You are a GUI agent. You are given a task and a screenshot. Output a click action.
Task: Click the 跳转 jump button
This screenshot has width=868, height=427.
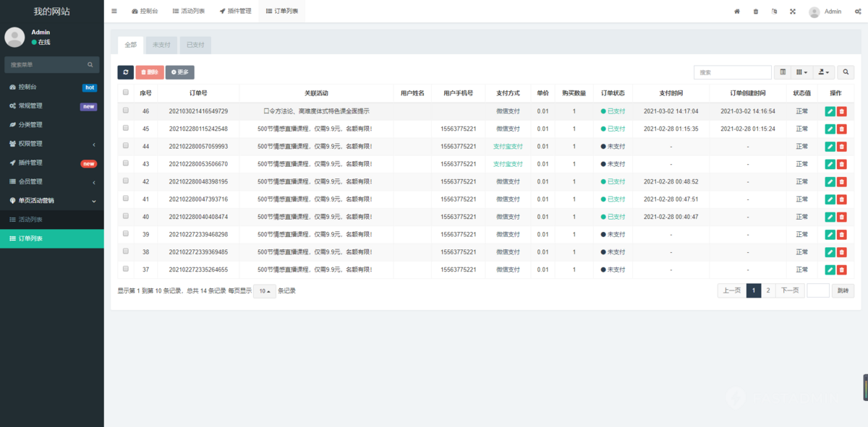(x=843, y=290)
